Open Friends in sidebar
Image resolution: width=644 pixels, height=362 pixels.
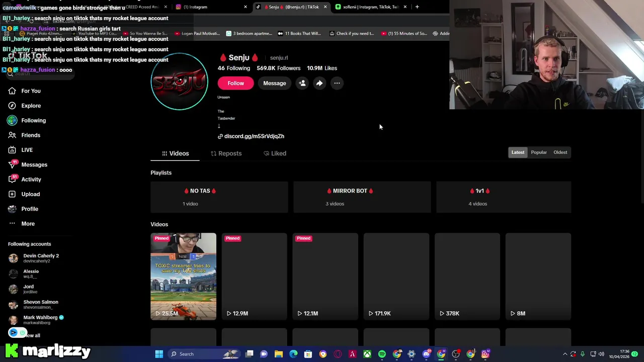[24, 135]
